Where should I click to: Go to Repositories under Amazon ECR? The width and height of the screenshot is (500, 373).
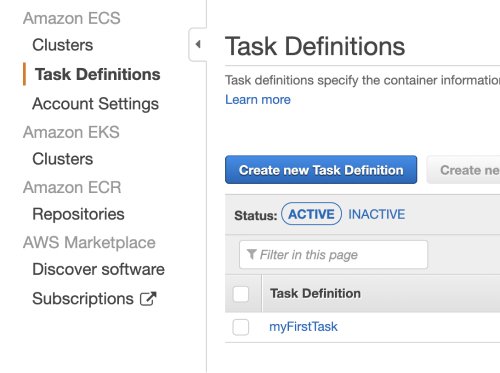point(78,214)
